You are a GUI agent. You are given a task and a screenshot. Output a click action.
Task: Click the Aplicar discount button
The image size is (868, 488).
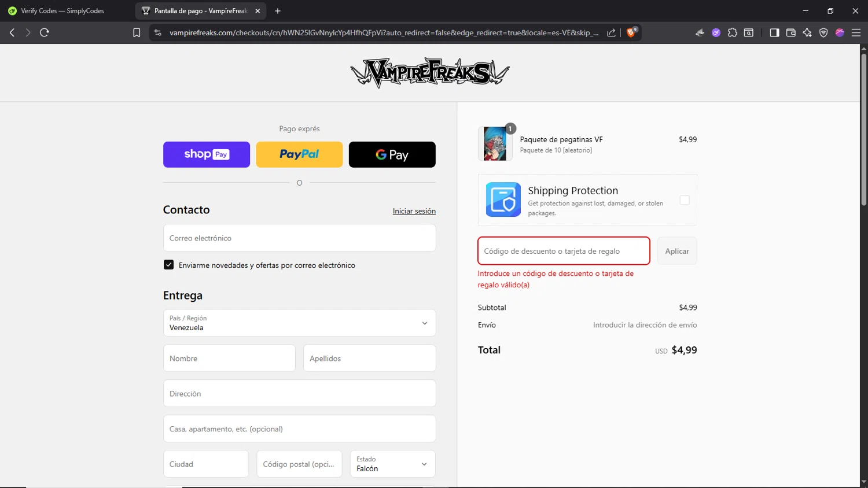click(x=677, y=251)
